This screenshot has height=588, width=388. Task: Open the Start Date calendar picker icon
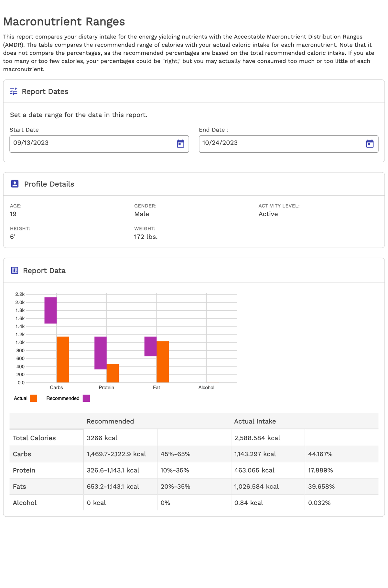[x=180, y=144]
